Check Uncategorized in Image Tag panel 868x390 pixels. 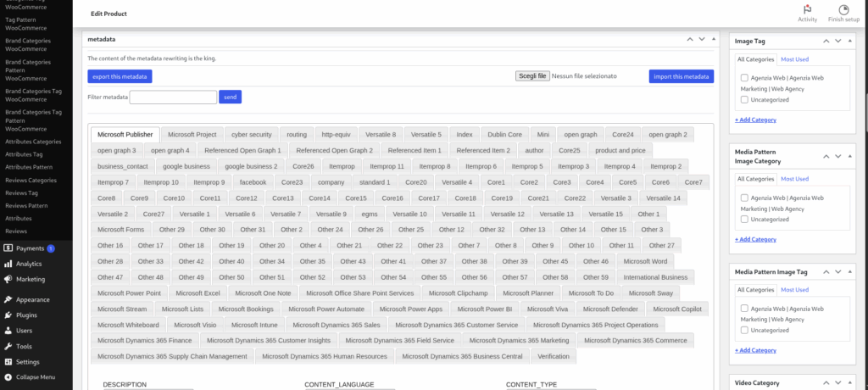coord(744,100)
